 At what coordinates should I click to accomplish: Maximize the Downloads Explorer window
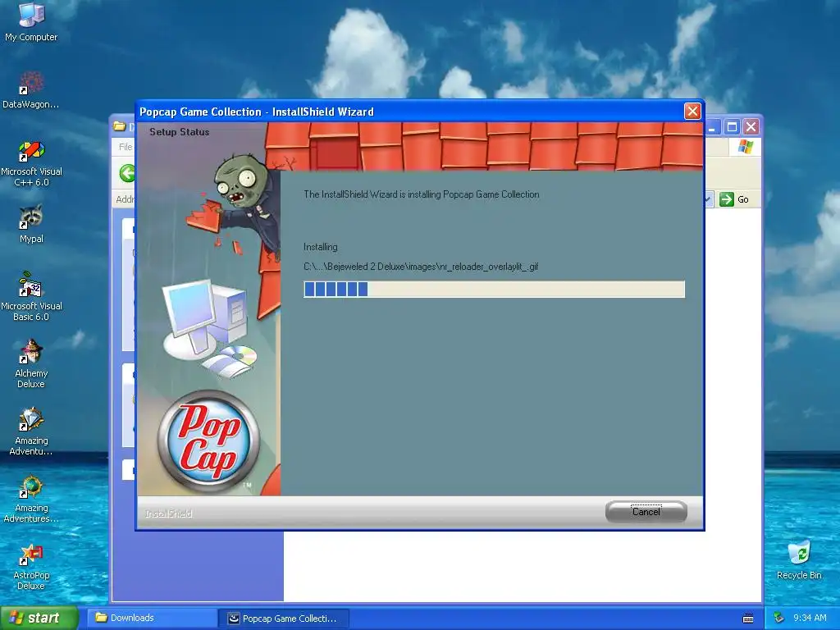732,127
